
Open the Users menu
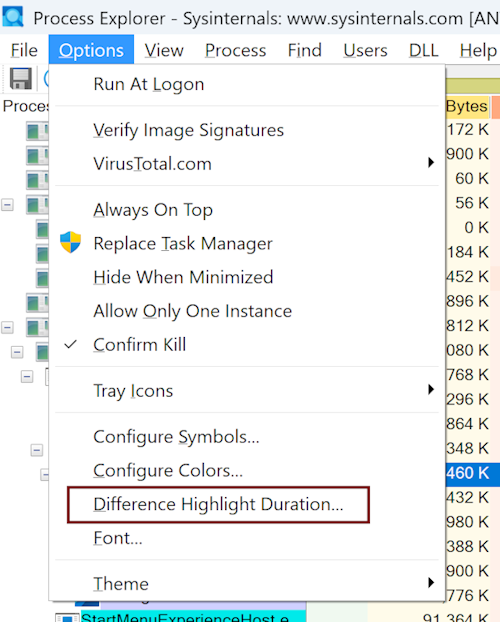(365, 50)
